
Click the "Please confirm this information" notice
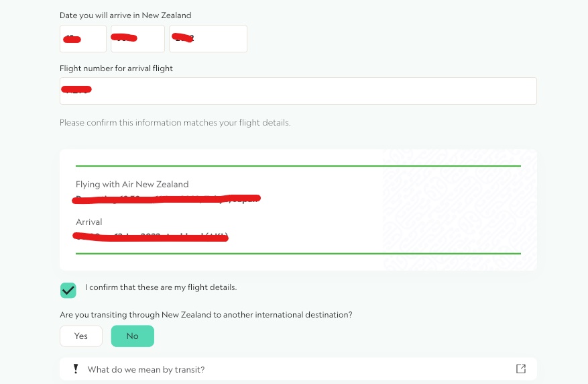click(175, 123)
